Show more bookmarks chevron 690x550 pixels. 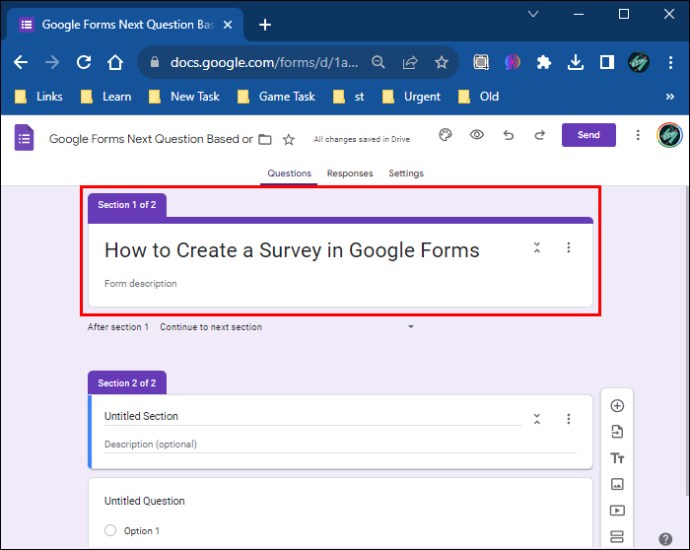(x=670, y=97)
